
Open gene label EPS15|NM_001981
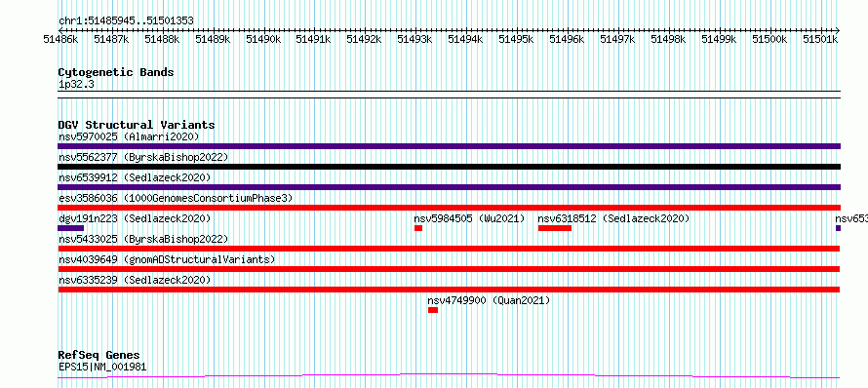coord(102,367)
